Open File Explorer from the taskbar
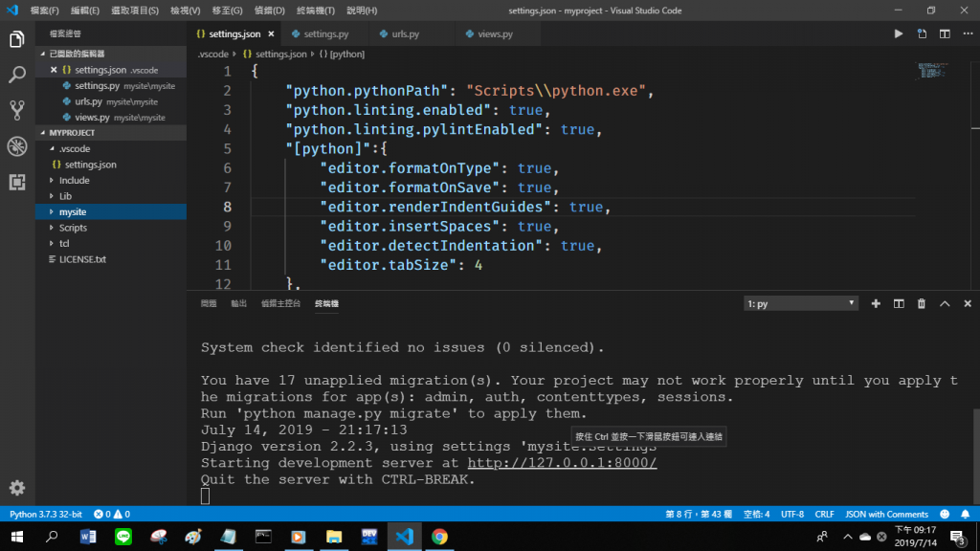 point(334,537)
